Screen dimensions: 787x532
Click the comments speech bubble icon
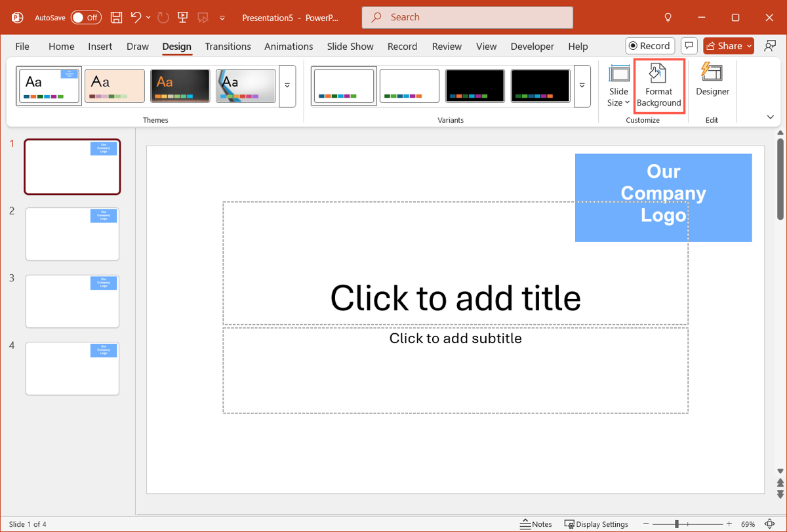point(689,46)
